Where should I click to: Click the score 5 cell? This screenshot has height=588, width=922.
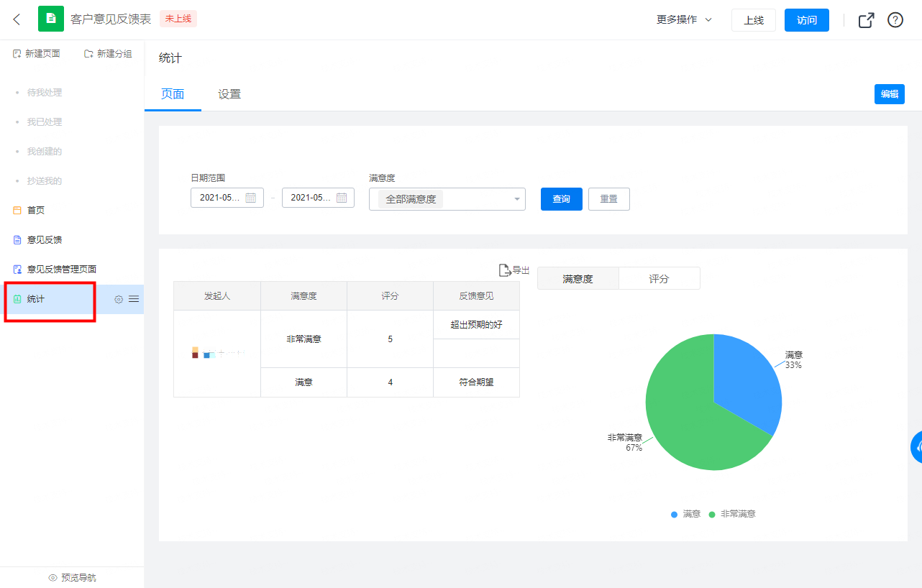point(390,339)
